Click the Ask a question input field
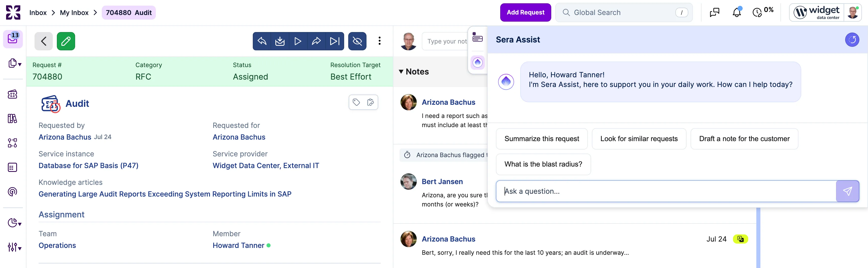The width and height of the screenshot is (868, 268). 666,191
